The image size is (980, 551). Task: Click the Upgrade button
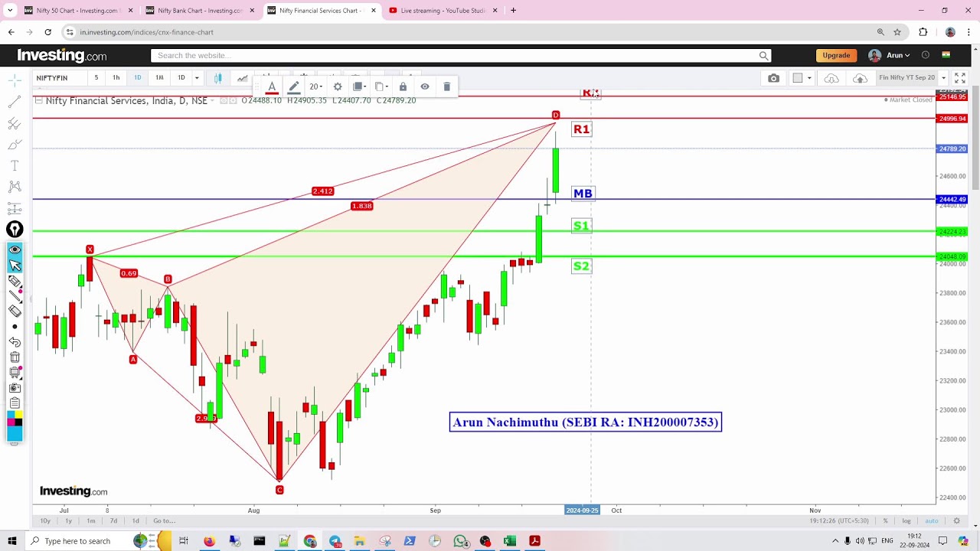click(x=836, y=55)
